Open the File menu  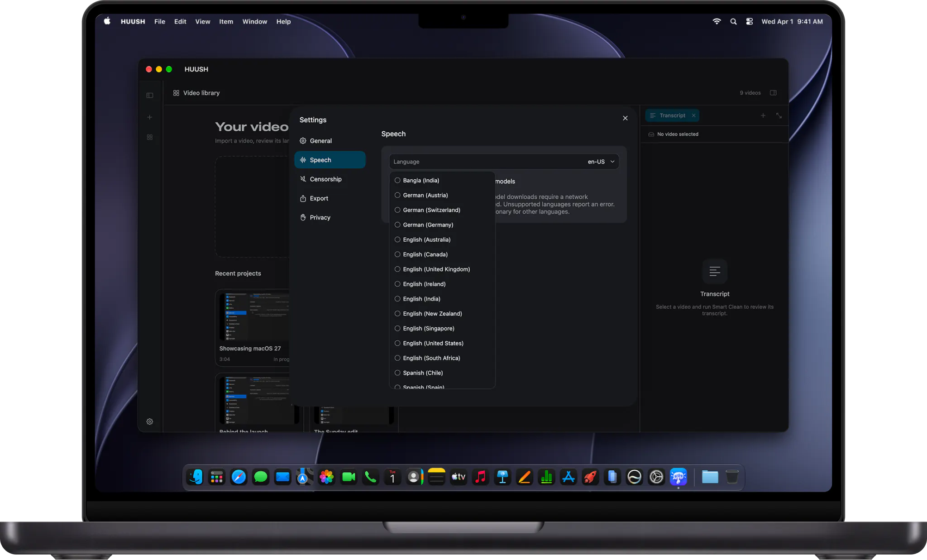[160, 22]
